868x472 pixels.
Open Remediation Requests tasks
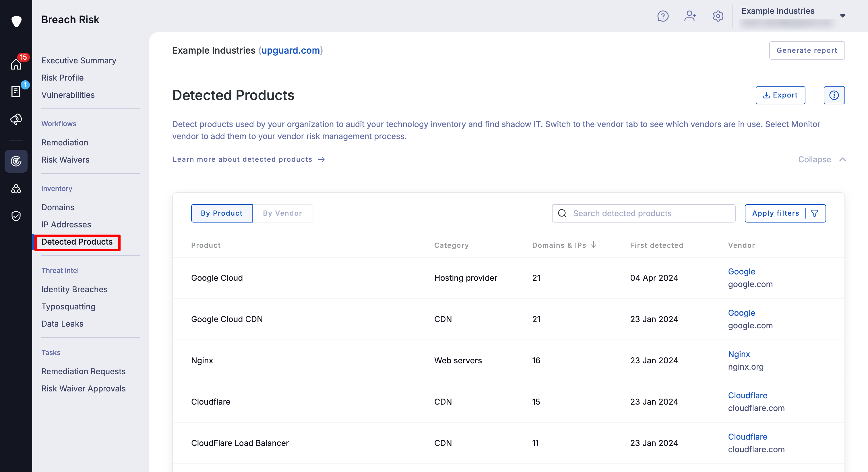pyautogui.click(x=84, y=371)
